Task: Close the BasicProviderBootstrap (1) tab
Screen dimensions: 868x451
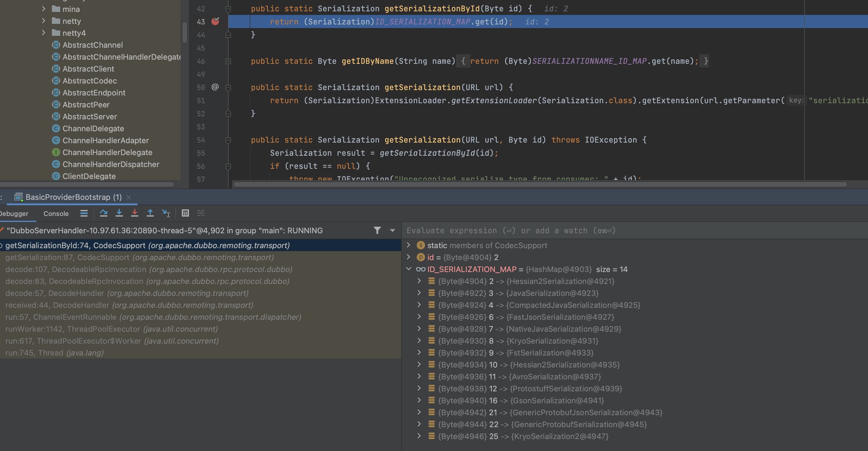Action: [129, 197]
